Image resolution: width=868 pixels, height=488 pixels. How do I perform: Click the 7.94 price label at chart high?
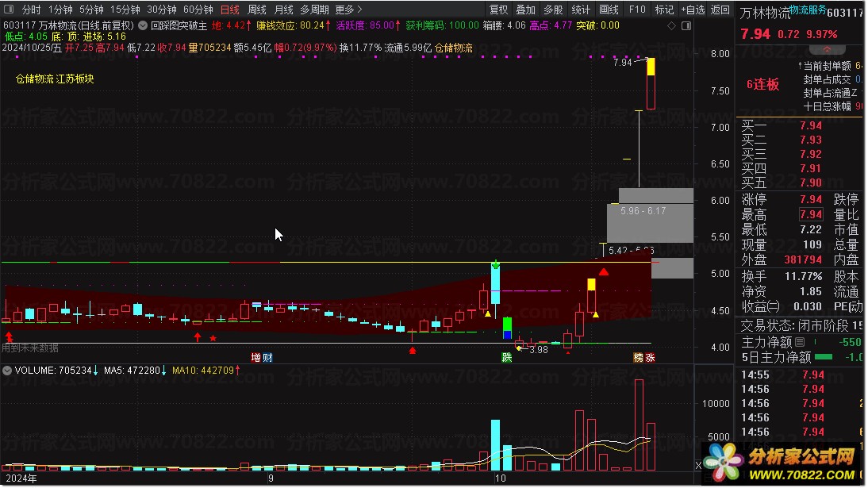coord(622,63)
